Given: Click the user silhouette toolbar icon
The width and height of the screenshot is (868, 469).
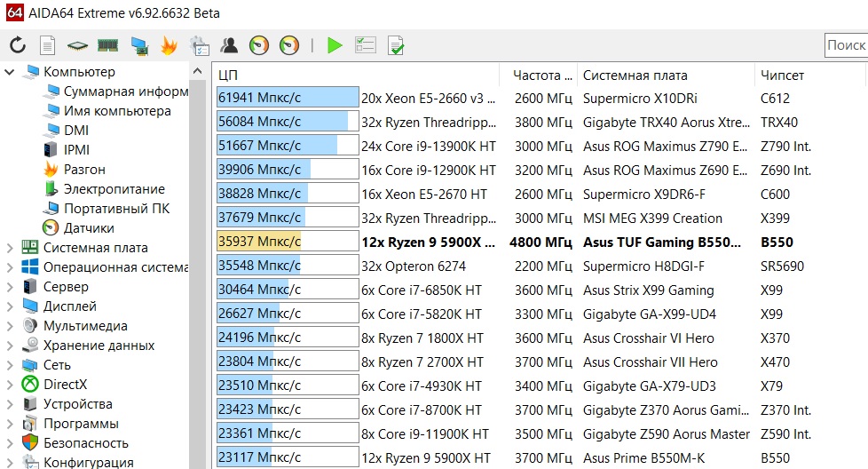Looking at the screenshot, I should pyautogui.click(x=229, y=45).
